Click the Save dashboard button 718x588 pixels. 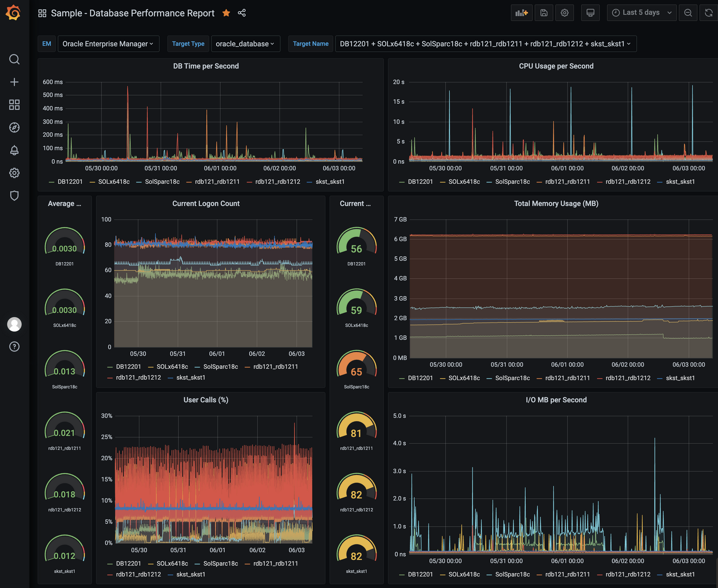pyautogui.click(x=544, y=13)
